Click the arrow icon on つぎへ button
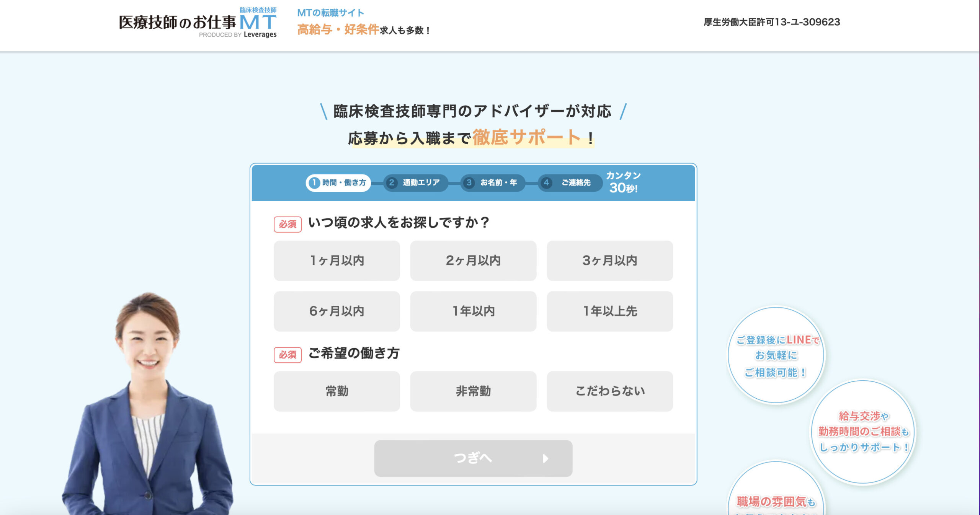 click(546, 458)
